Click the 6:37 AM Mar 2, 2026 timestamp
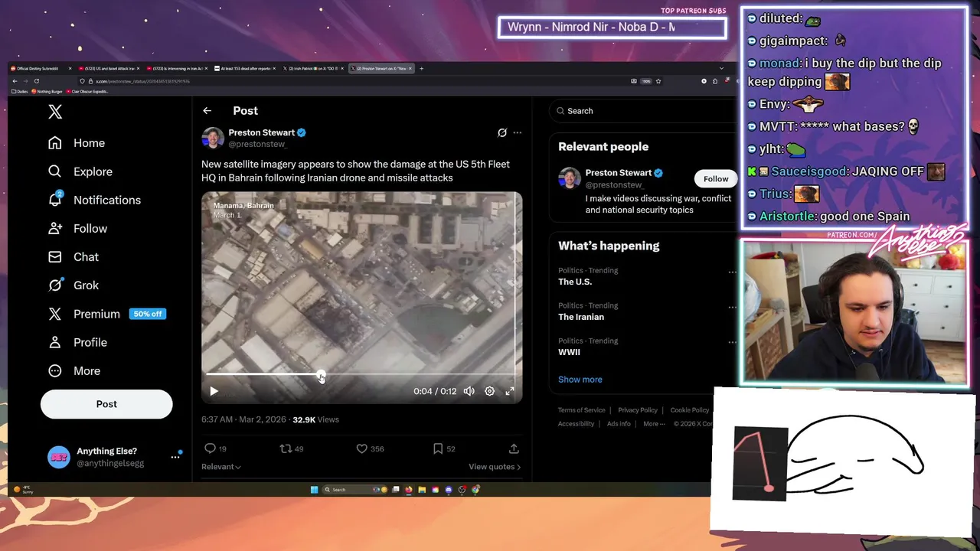The height and width of the screenshot is (551, 980). tap(243, 419)
